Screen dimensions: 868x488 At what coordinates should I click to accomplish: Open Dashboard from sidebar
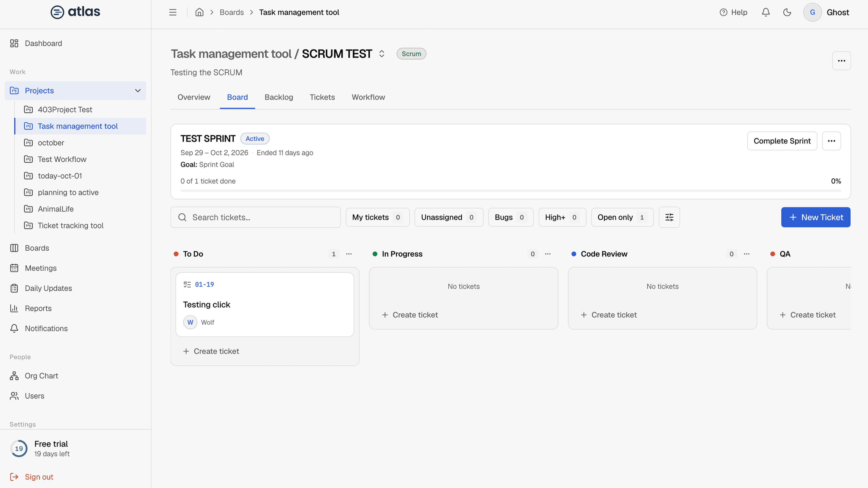75,43
